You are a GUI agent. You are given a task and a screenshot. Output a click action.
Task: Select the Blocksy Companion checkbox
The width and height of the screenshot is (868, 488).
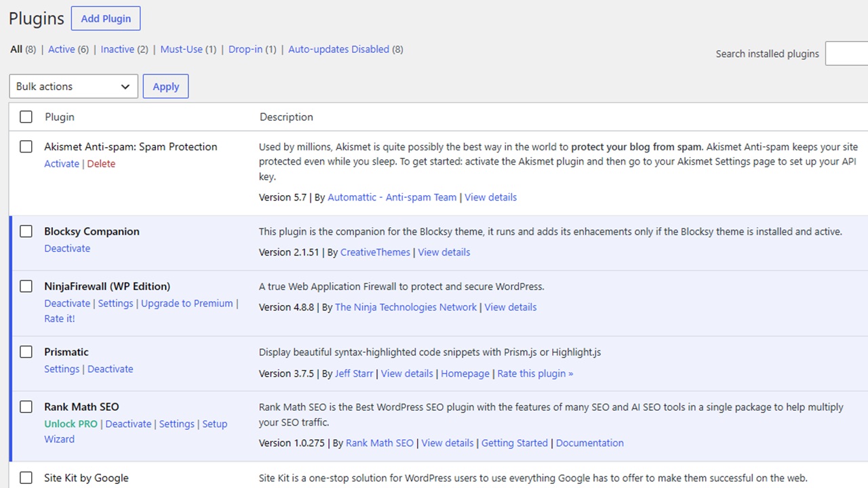pyautogui.click(x=26, y=231)
